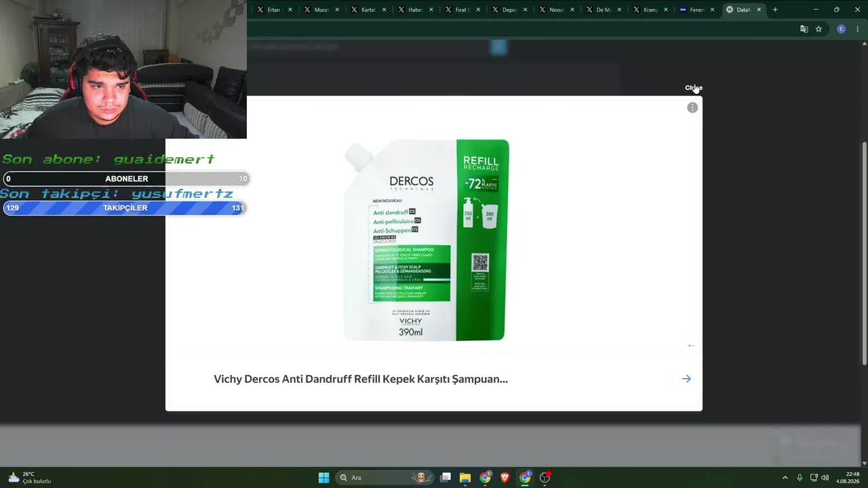Close the "Depor" tab

pos(525,9)
